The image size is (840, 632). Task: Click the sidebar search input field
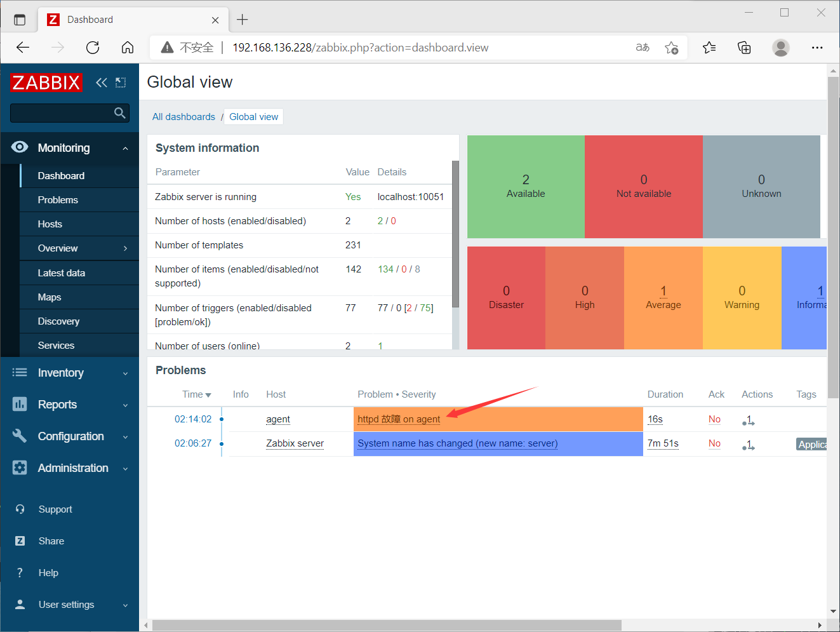[x=62, y=113]
